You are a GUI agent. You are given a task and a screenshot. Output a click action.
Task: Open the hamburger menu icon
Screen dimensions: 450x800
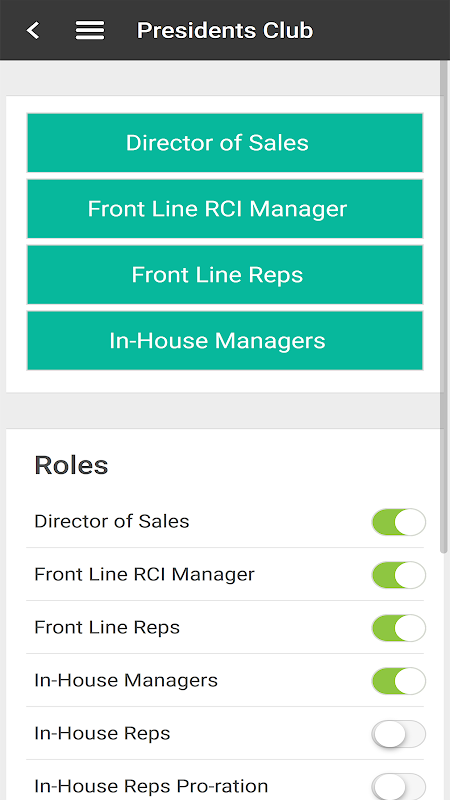click(x=90, y=31)
